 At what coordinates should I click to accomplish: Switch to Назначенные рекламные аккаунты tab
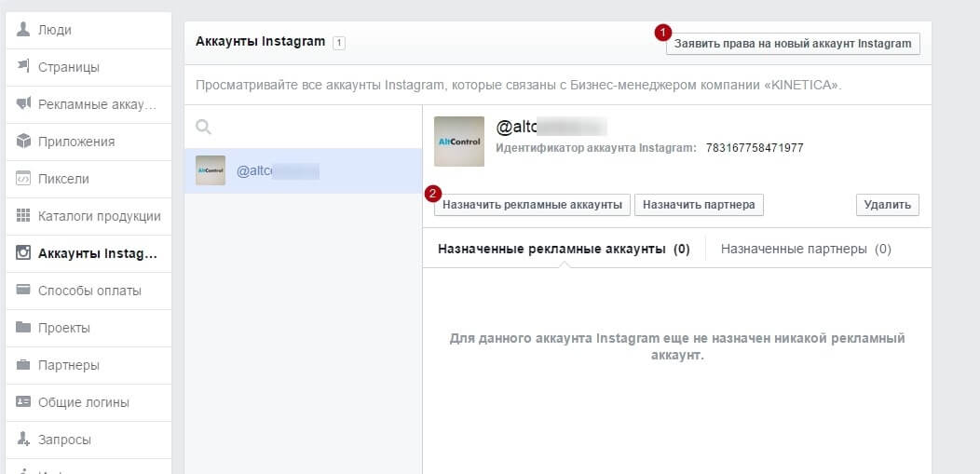point(563,250)
